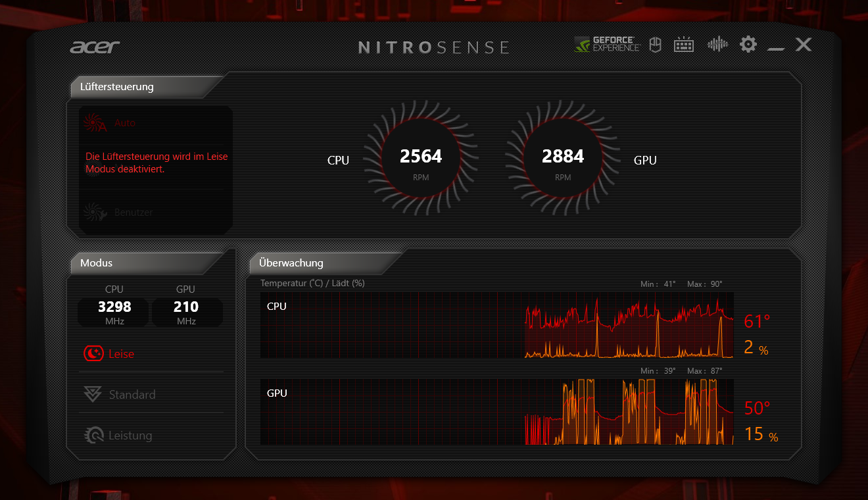Click the CPU temperature graph
868x500 pixels.
[x=496, y=326]
